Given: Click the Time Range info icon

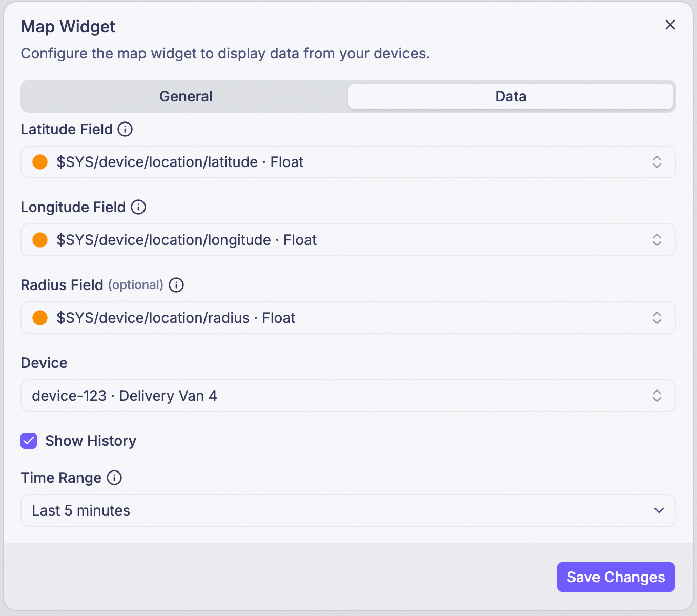Looking at the screenshot, I should tap(114, 478).
